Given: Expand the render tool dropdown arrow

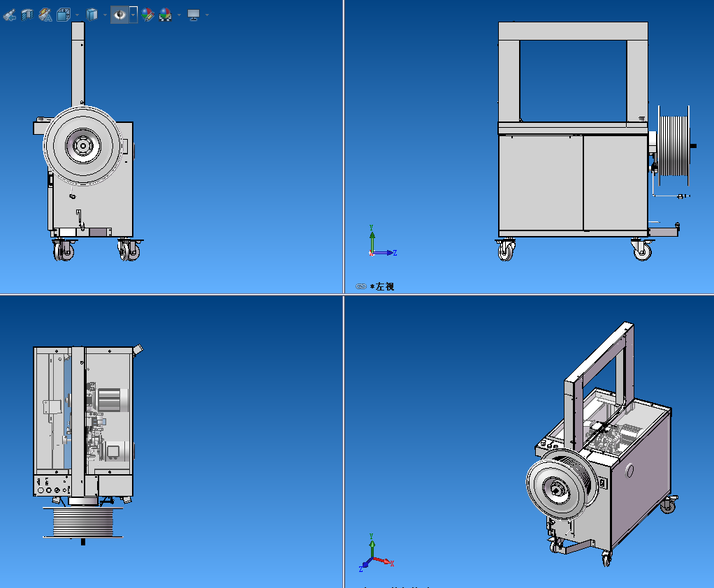Looking at the screenshot, I should pos(178,15).
